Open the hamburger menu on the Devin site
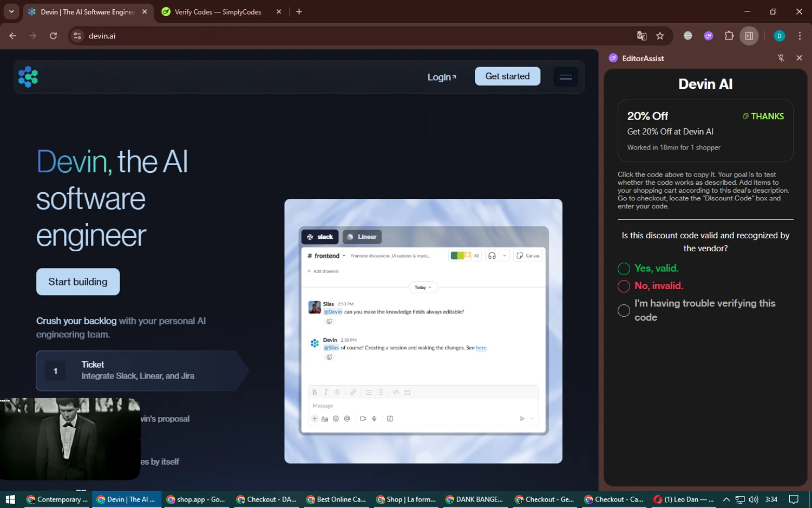This screenshot has height=508, width=812. coord(566,77)
